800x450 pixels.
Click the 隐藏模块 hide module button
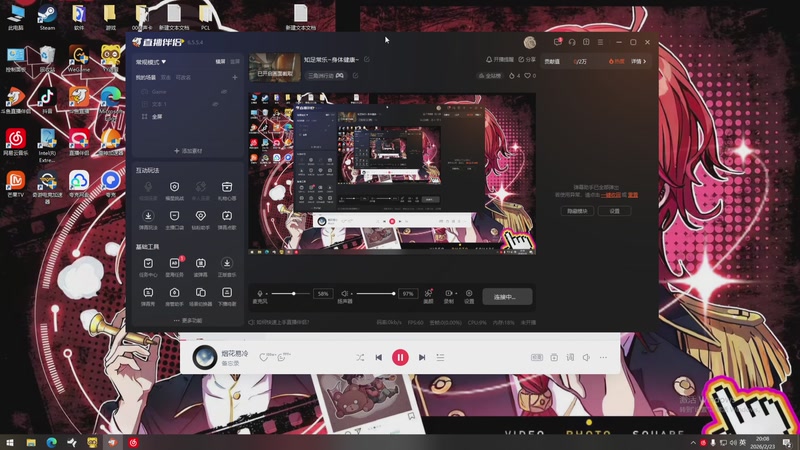pos(577,211)
